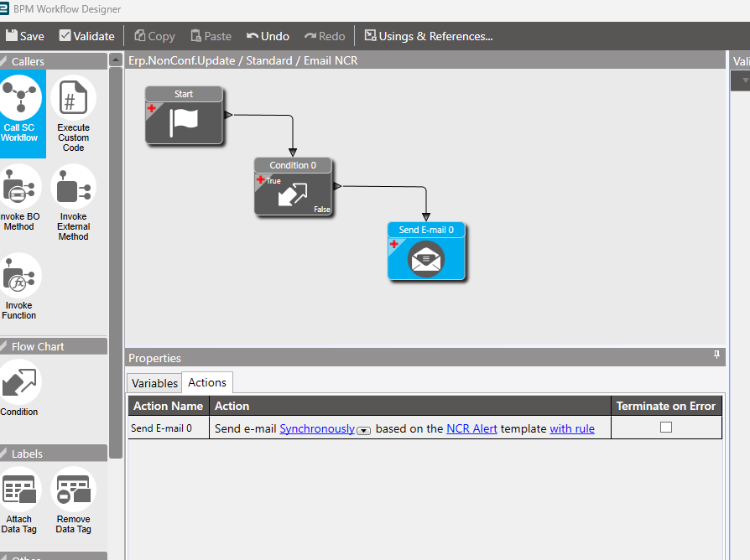Select the Invoke External Method item
This screenshot has height=560, width=750.
(73, 203)
